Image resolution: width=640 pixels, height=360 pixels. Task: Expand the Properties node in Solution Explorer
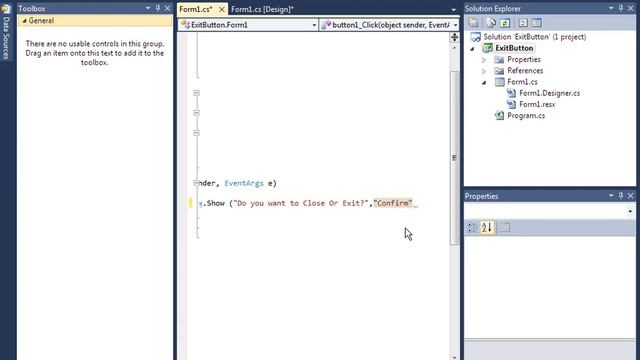click(484, 60)
